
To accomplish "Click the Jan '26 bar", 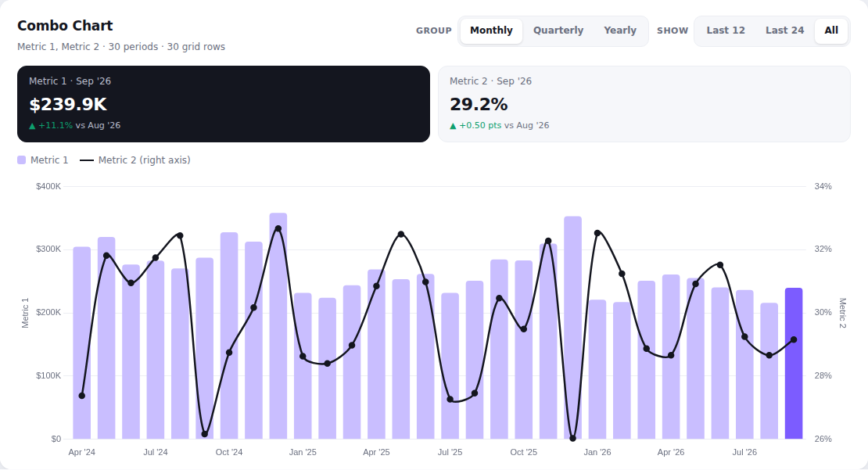I will 597,369.
